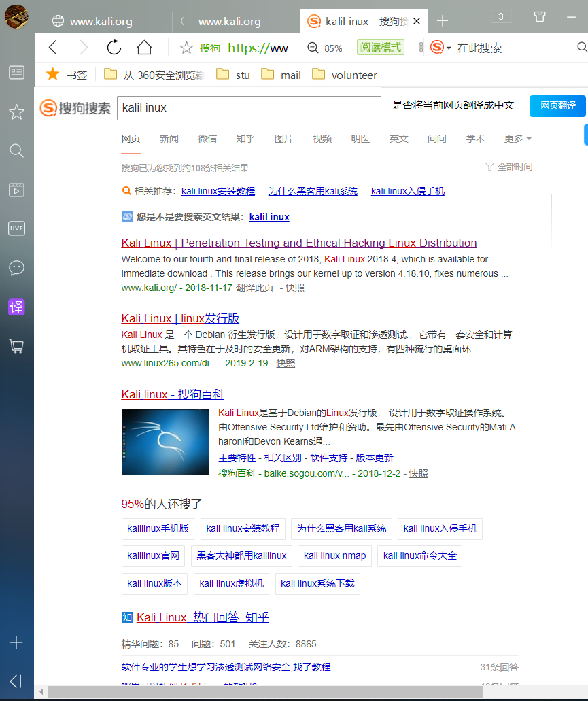Select the 视频 search category
This screenshot has height=701, width=588.
coord(322,139)
